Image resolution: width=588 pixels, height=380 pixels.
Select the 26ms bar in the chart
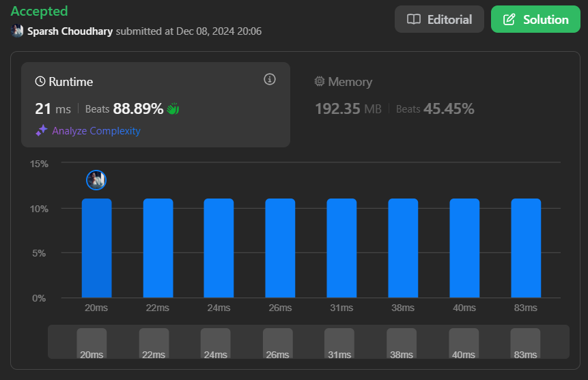(280, 248)
